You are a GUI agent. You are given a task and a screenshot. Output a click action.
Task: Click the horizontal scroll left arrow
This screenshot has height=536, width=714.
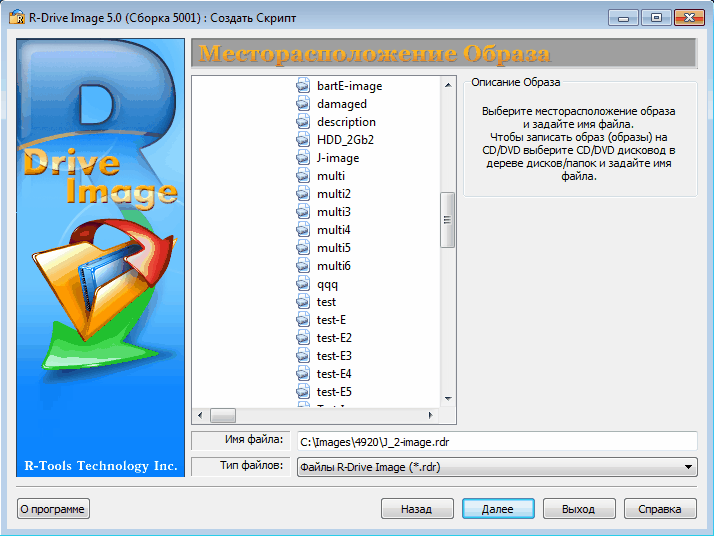(200, 415)
